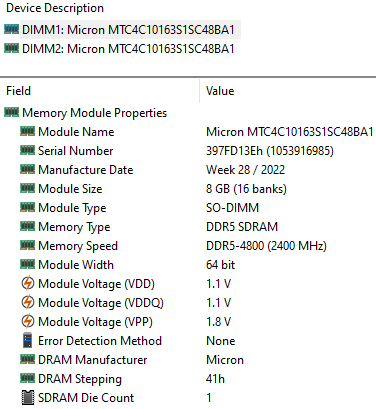Click the icon beside Module Type
376x409 pixels.
tap(27, 207)
